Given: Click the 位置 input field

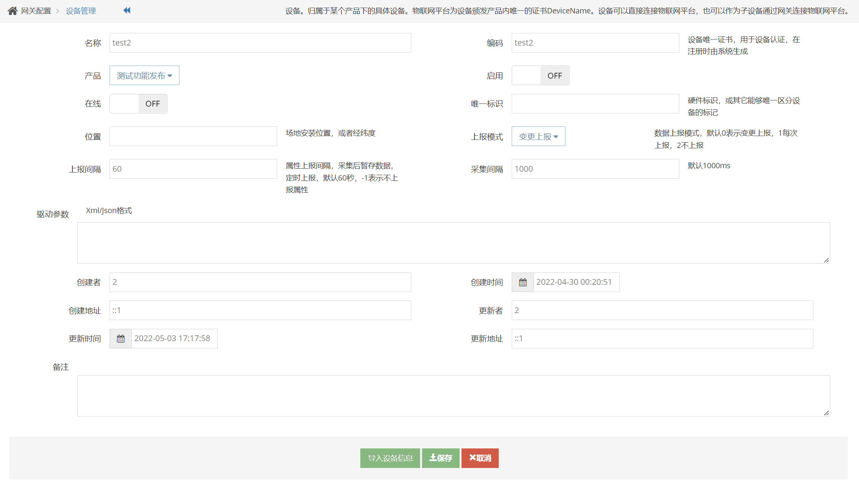Looking at the screenshot, I should [193, 136].
